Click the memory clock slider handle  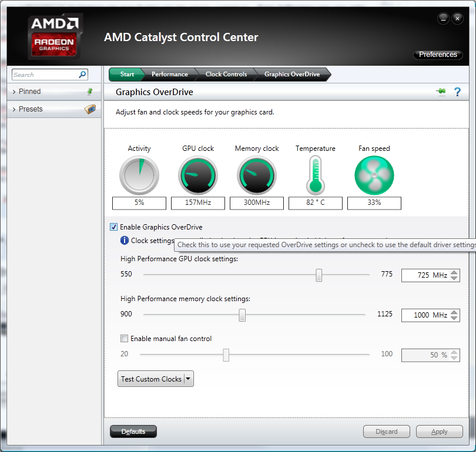coord(242,315)
